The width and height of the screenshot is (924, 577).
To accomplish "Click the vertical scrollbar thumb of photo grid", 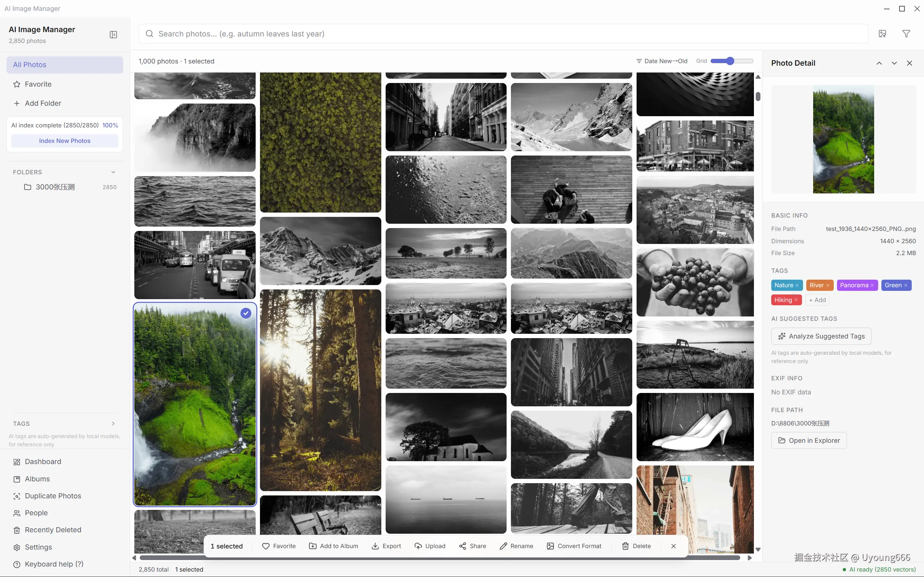I will [x=758, y=97].
